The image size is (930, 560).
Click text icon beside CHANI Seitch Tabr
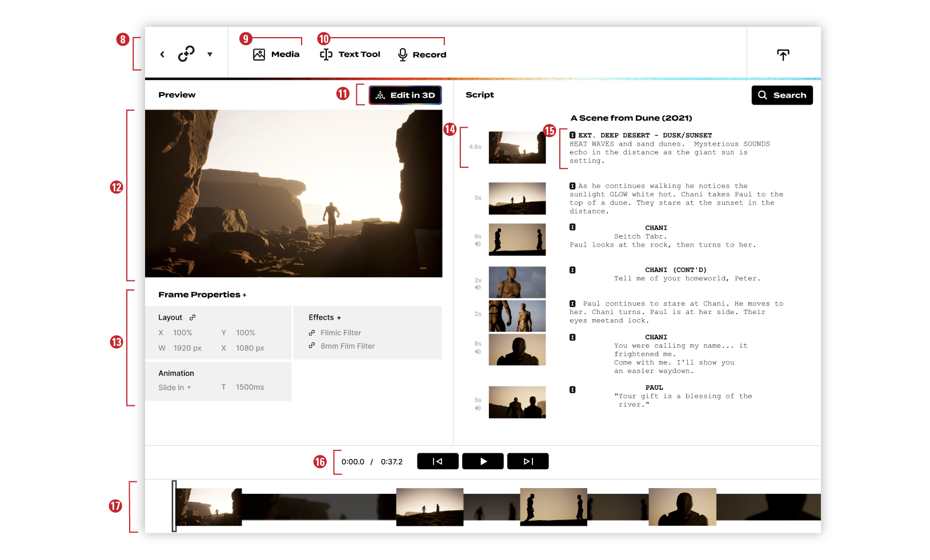click(572, 227)
